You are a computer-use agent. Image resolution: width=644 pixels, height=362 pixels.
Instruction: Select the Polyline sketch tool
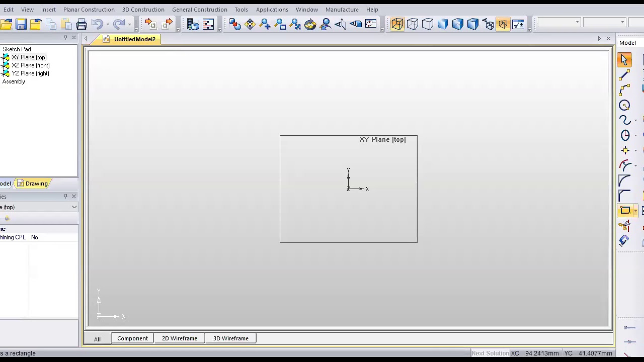(x=624, y=90)
